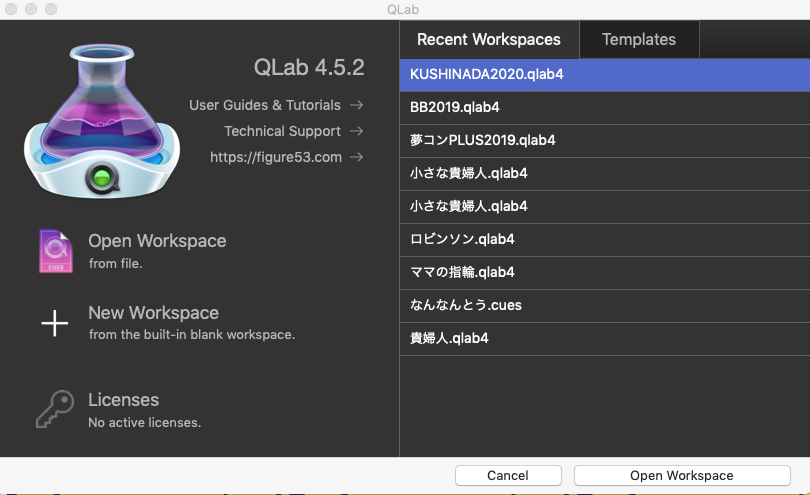Click the Cancel button

pos(508,475)
